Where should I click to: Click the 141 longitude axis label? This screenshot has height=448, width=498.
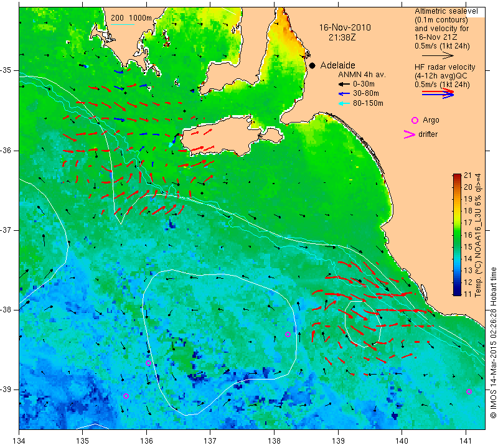click(466, 441)
